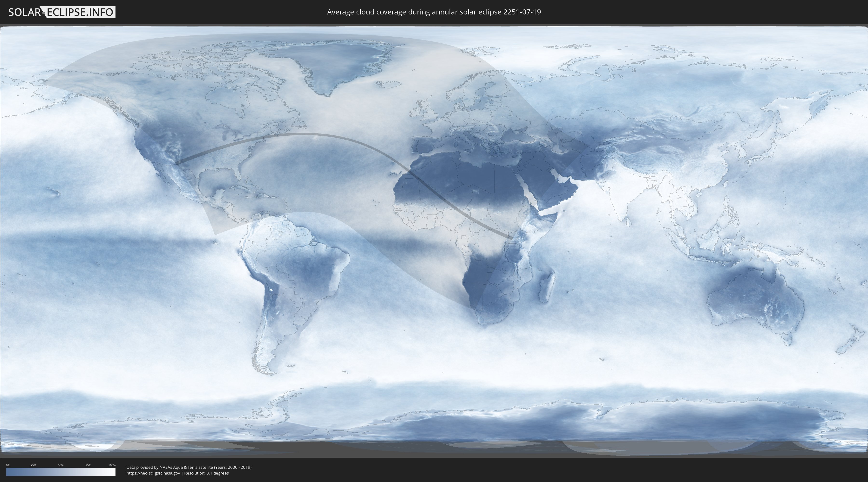Click the title 'Average cloud coverage during annular solar eclipse 2251-07-19'
Viewport: 868px width, 482px height.
pos(434,12)
